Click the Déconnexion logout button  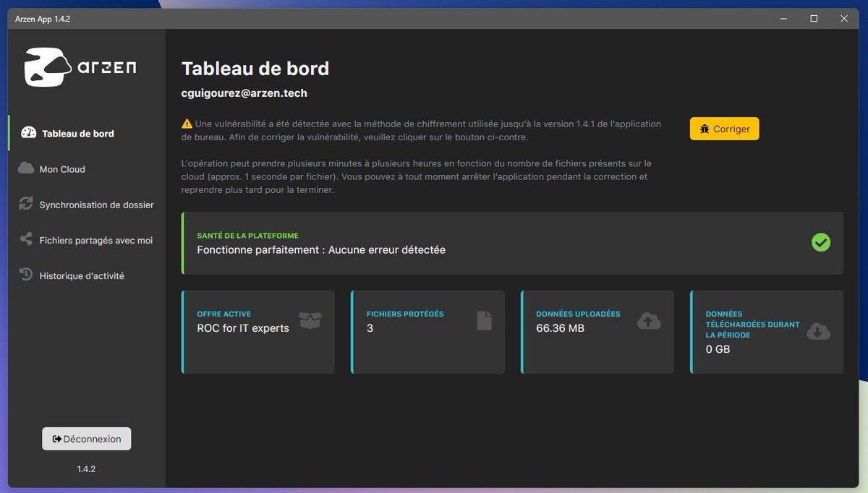click(x=87, y=439)
